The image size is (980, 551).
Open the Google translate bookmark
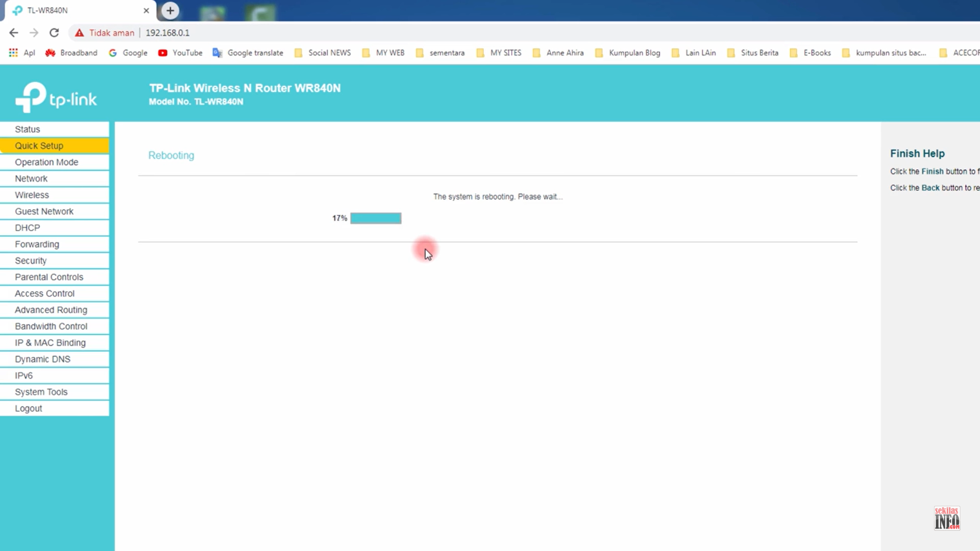(x=248, y=53)
